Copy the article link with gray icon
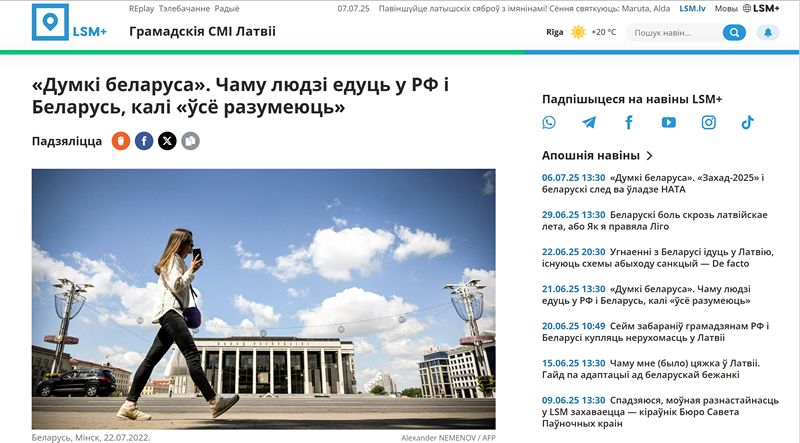 [190, 141]
